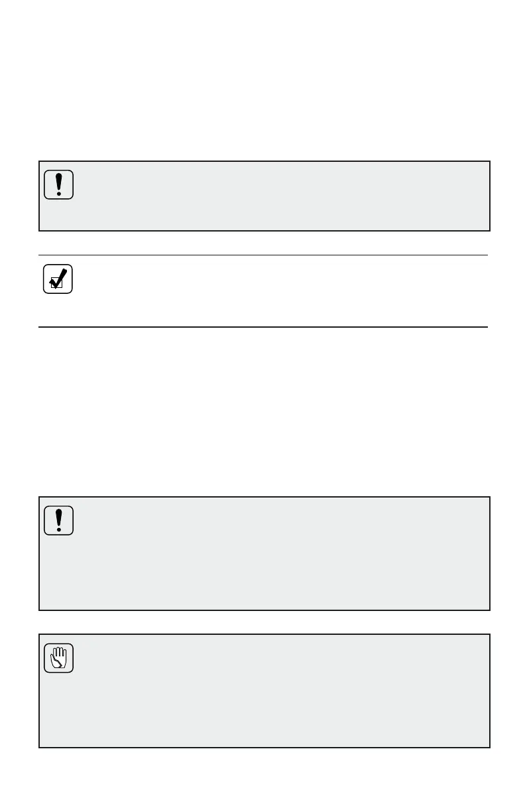Click the blank area between the note and second caution box
This screenshot has width=525, height=812.
point(263,411)
